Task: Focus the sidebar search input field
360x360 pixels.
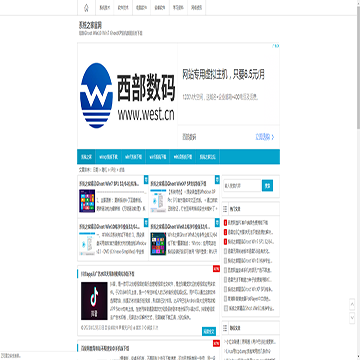Action: click(242, 185)
